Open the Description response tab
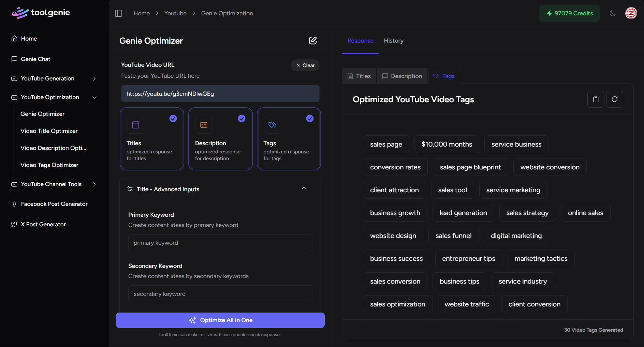Screen dimensions: 644x347 402,76
